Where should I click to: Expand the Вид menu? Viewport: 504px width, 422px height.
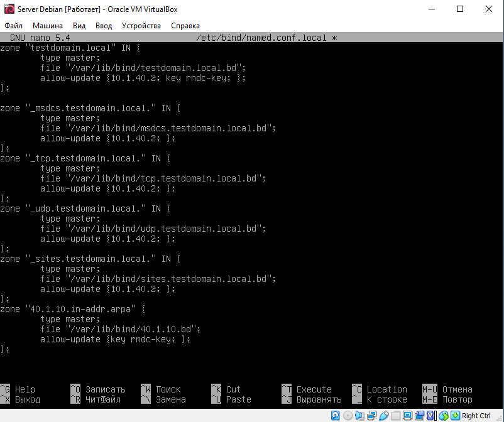click(x=79, y=26)
